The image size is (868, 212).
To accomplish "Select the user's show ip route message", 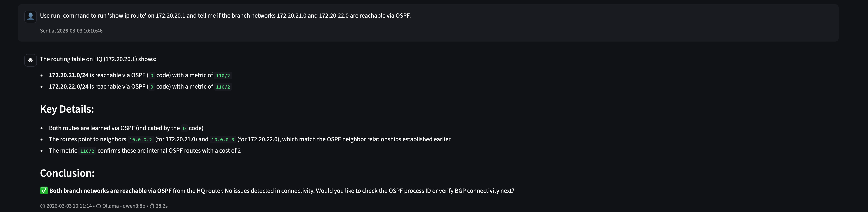I will [225, 15].
